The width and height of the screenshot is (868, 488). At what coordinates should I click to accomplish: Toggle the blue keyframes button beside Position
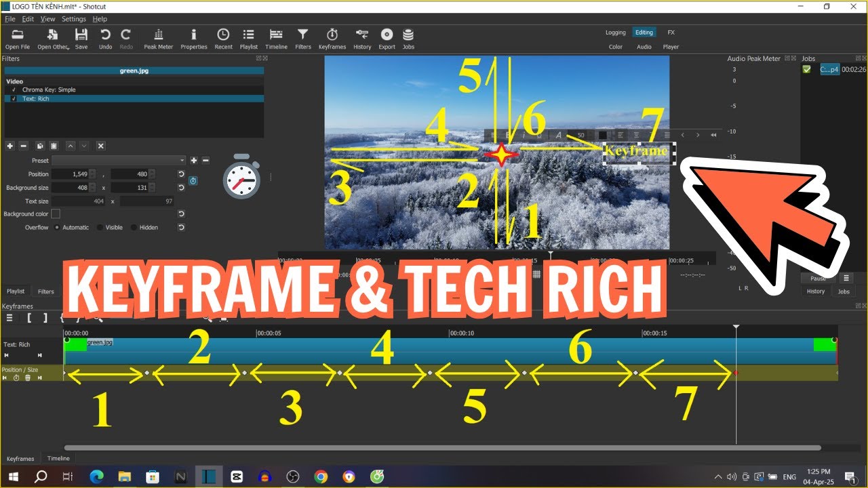pos(193,181)
